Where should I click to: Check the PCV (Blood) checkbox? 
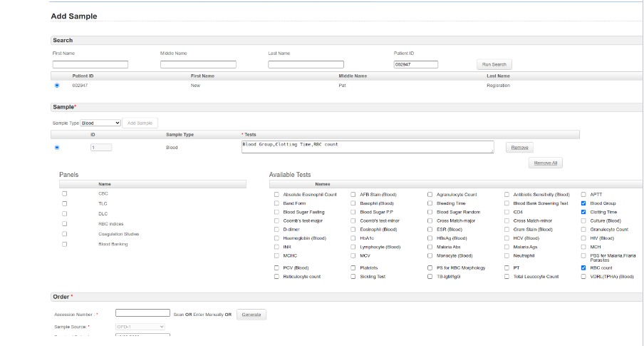276,268
